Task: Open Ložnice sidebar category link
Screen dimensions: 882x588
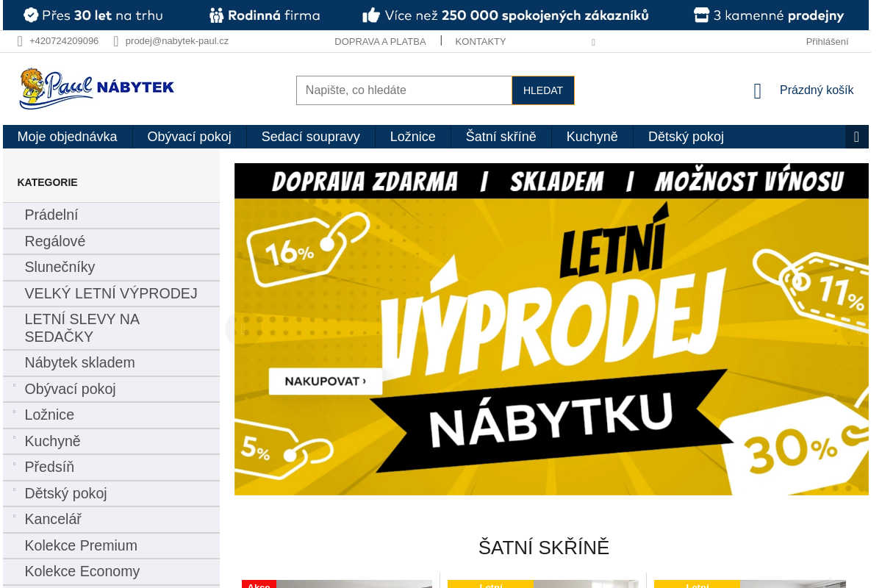Action: click(x=49, y=415)
